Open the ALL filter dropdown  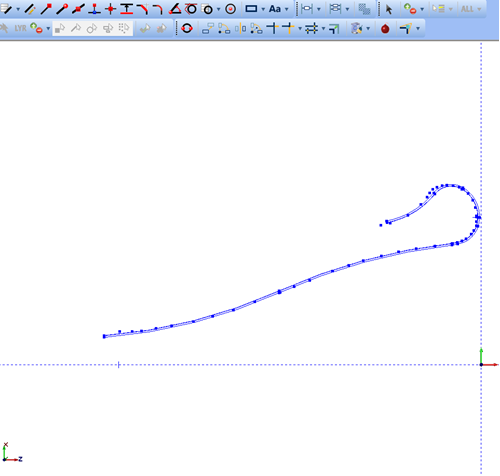[x=479, y=9]
